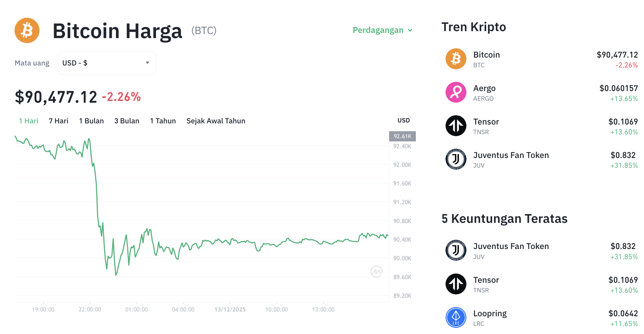Viewport: 644px width, 334px height.
Task: Enable the Sejak Awal Tahun view
Action: tap(216, 121)
